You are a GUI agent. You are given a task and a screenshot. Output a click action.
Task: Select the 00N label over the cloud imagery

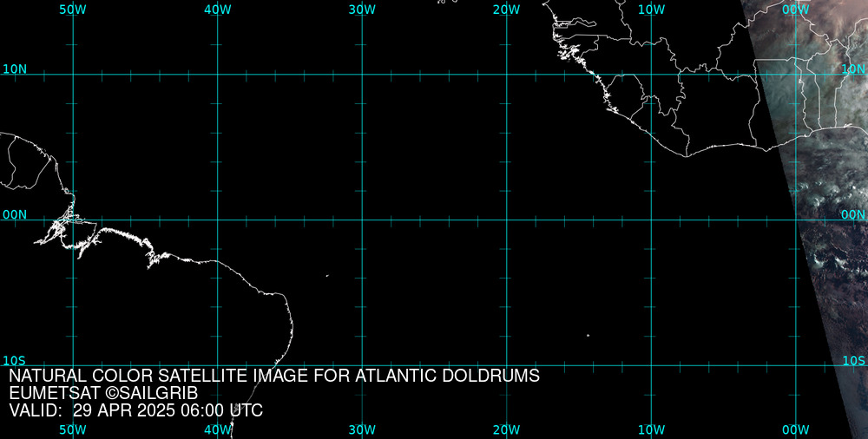click(853, 215)
